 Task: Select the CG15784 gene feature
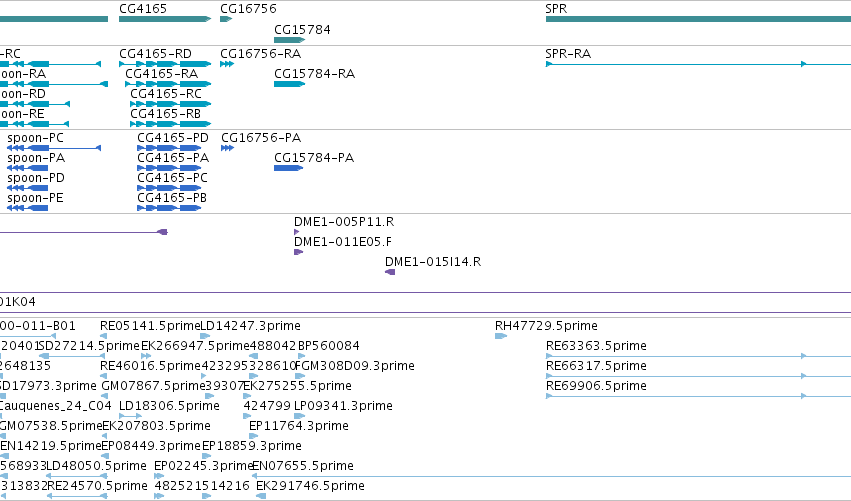pos(290,40)
